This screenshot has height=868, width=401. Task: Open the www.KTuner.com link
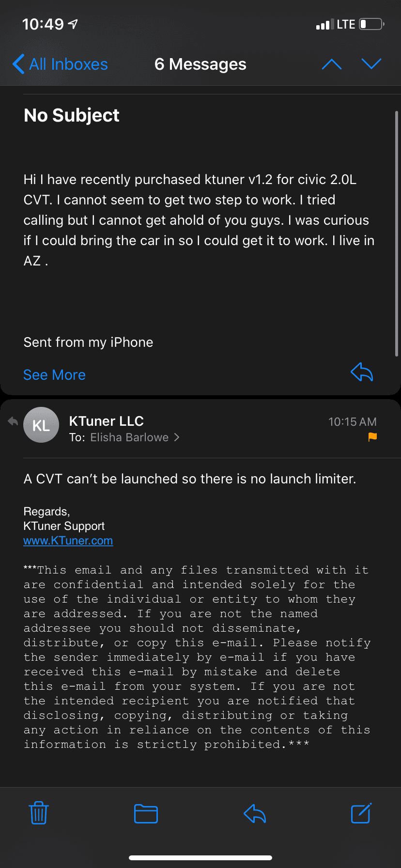(x=68, y=541)
